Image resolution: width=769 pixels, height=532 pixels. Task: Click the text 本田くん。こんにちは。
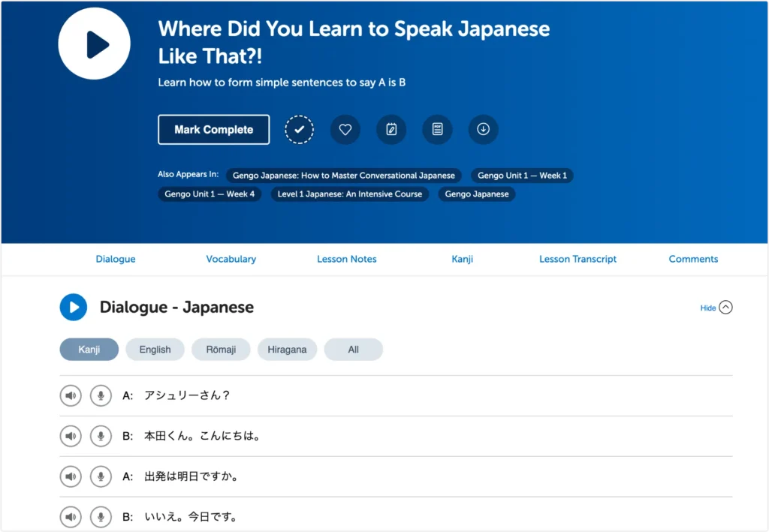202,436
